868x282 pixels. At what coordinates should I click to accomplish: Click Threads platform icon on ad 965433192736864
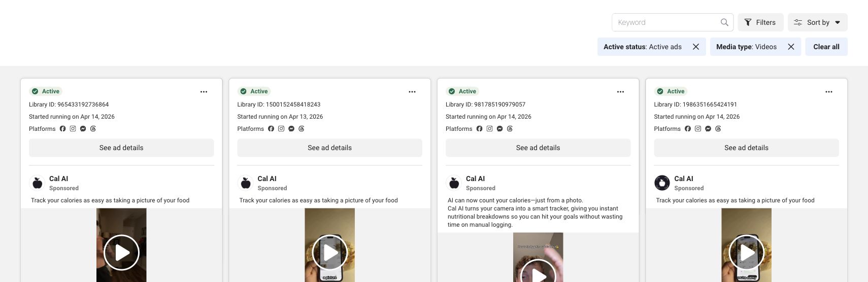coord(93,129)
